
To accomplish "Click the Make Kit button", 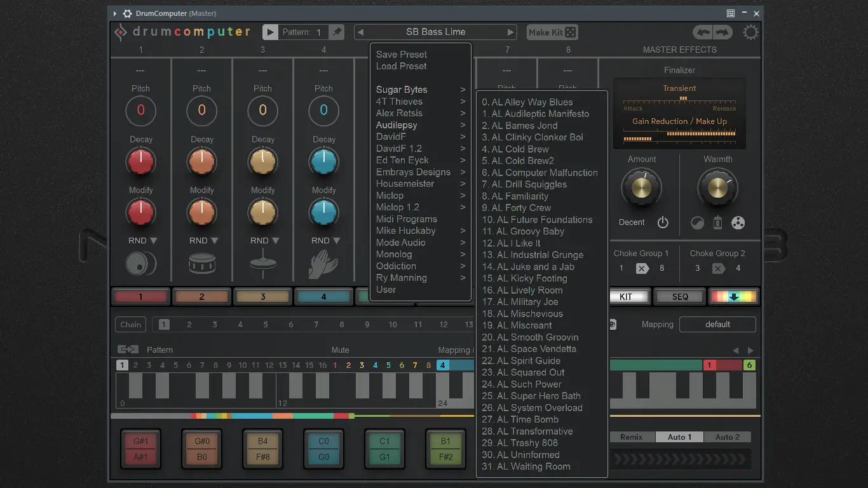I will tap(552, 32).
